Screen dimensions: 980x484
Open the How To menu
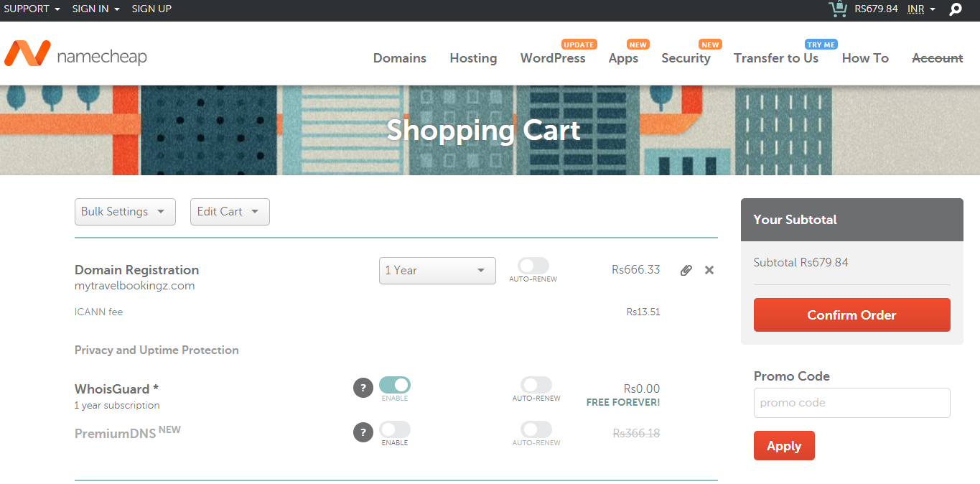[x=865, y=58]
